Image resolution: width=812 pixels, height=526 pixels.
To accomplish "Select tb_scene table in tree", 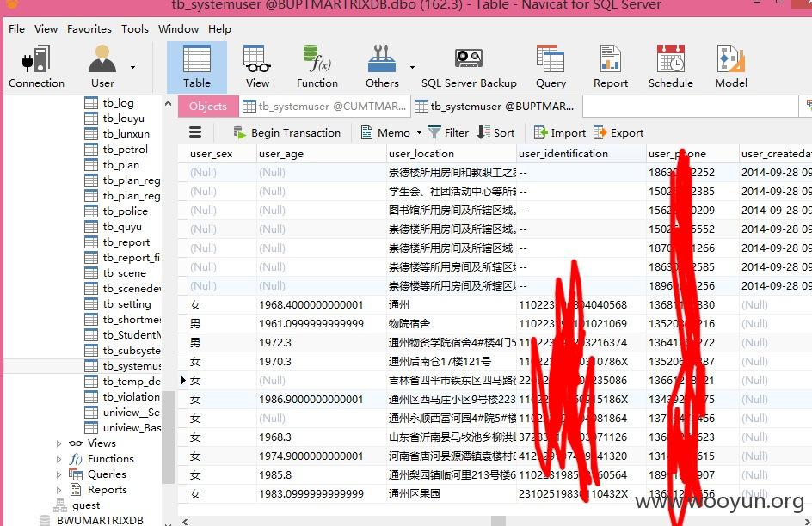I will 124,273.
